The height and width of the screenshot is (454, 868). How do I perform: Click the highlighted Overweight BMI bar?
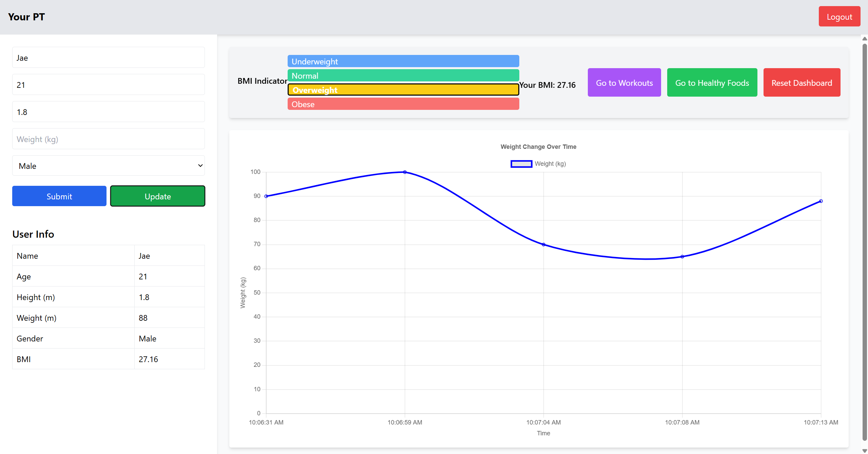click(x=403, y=90)
